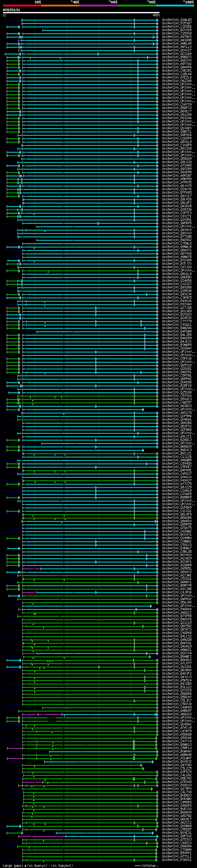Click the cyan ~100% identity legend segment
The height and width of the screenshot is (868, 197).
pyautogui.click(x=175, y=6)
